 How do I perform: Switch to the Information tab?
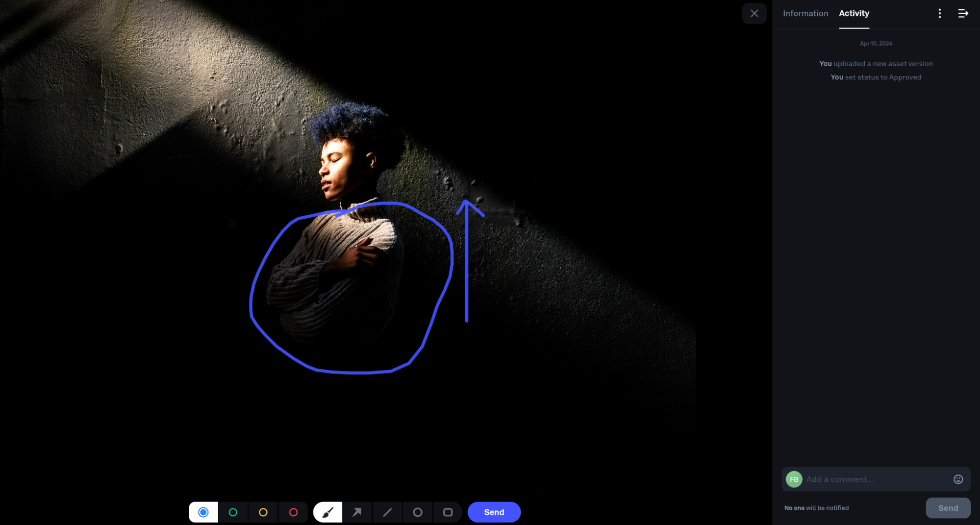tap(805, 13)
